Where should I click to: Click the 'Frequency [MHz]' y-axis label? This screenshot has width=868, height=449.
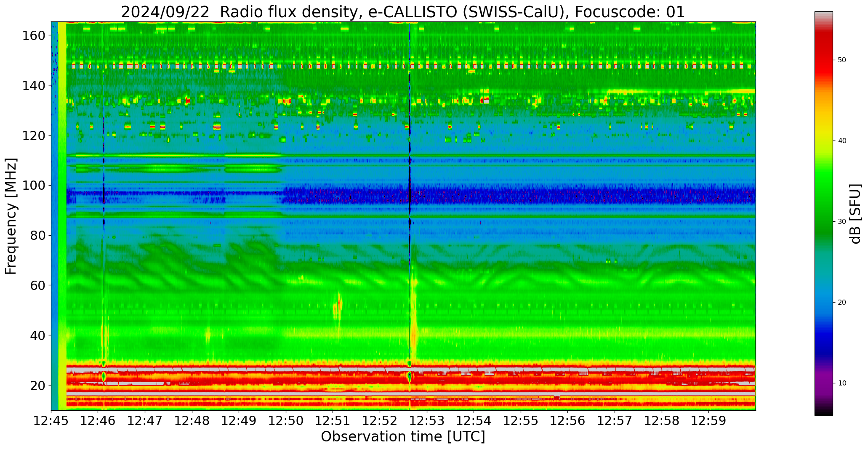point(11,216)
